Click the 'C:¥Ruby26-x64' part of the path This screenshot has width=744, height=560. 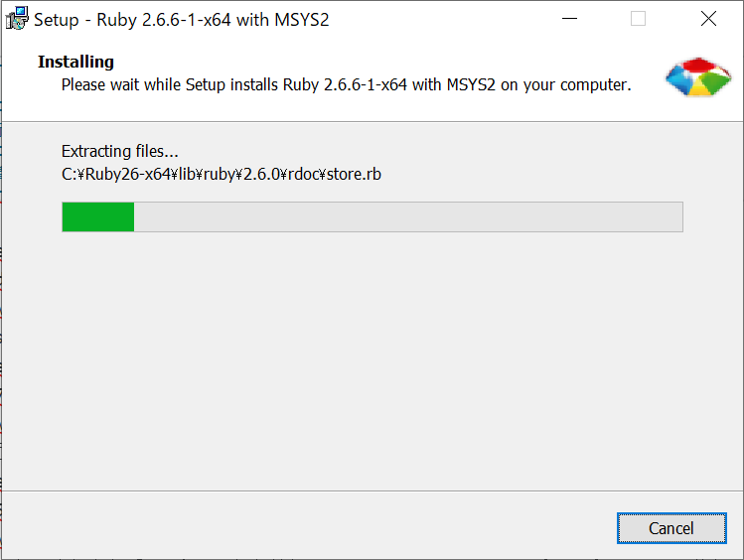tap(116, 174)
